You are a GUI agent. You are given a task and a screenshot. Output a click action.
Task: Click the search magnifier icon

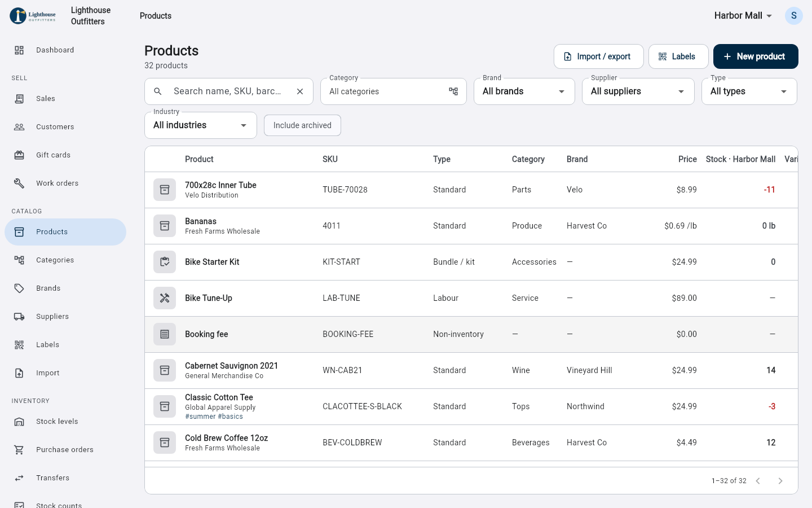point(158,91)
